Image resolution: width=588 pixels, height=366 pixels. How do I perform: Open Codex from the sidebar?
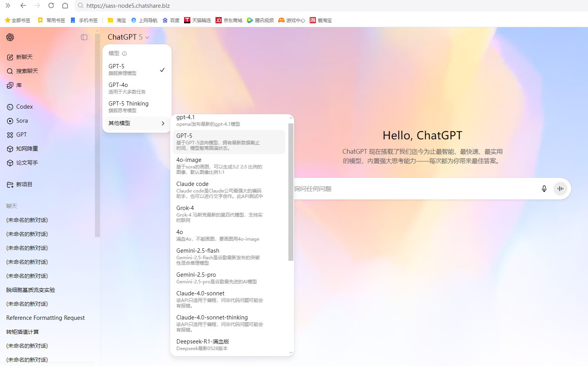20,107
